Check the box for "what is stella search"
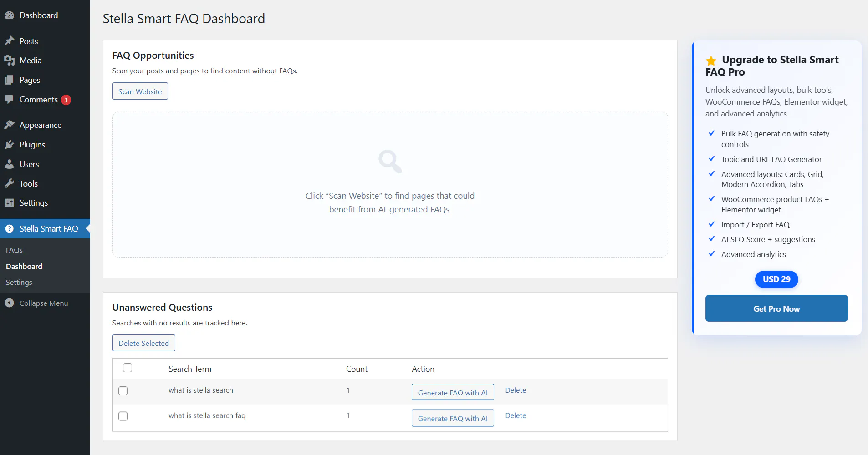This screenshot has height=455, width=868. (x=123, y=391)
